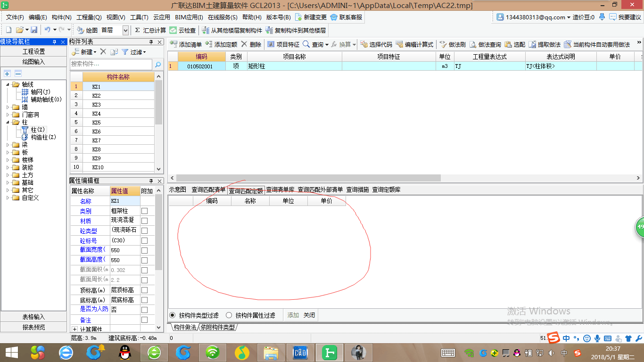
Task: Click 添加定额 icon
Action: click(209, 44)
